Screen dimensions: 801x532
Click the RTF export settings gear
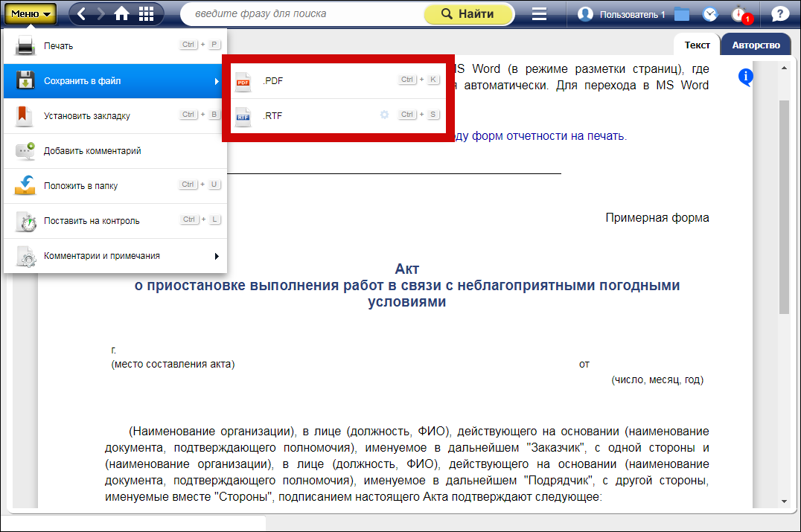[385, 115]
